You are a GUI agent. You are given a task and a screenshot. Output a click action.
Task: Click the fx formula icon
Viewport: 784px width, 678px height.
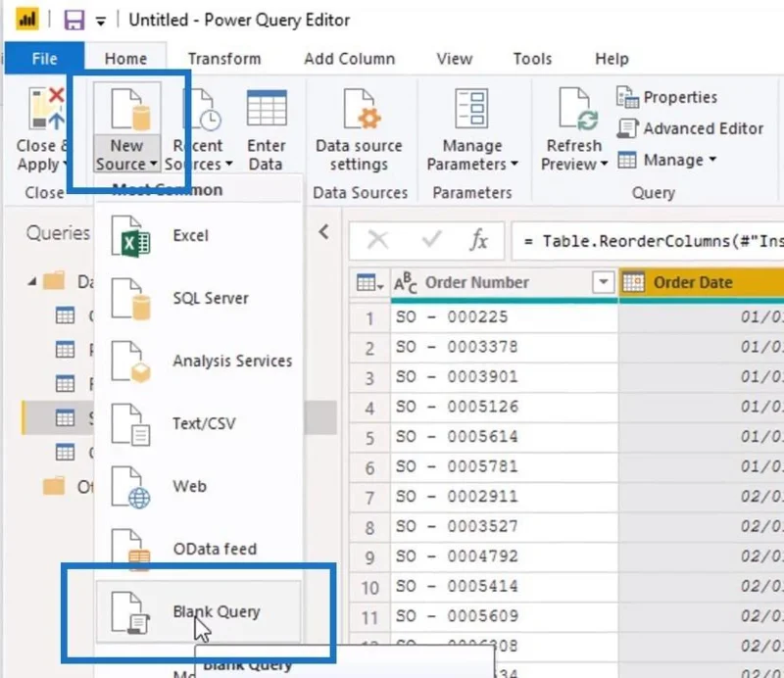click(x=479, y=240)
